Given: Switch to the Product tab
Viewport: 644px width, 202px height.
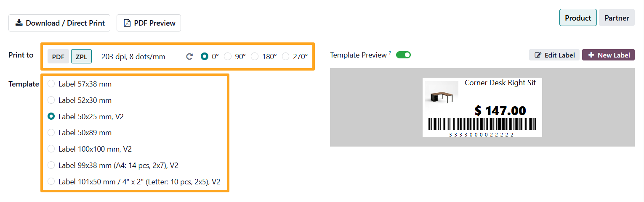Looking at the screenshot, I should coord(577,18).
